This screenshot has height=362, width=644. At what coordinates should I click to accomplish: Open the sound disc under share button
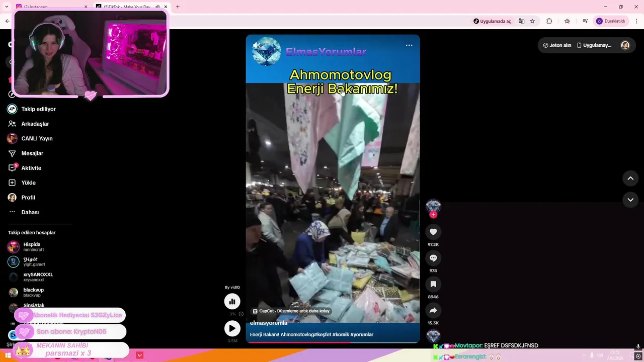click(x=433, y=335)
